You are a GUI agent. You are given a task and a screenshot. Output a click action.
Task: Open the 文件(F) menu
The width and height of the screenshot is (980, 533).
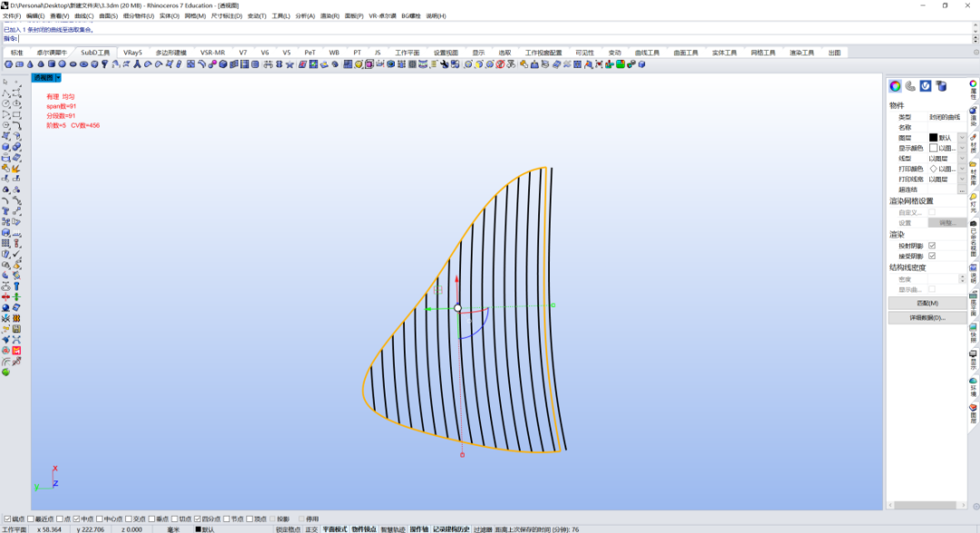click(12, 16)
